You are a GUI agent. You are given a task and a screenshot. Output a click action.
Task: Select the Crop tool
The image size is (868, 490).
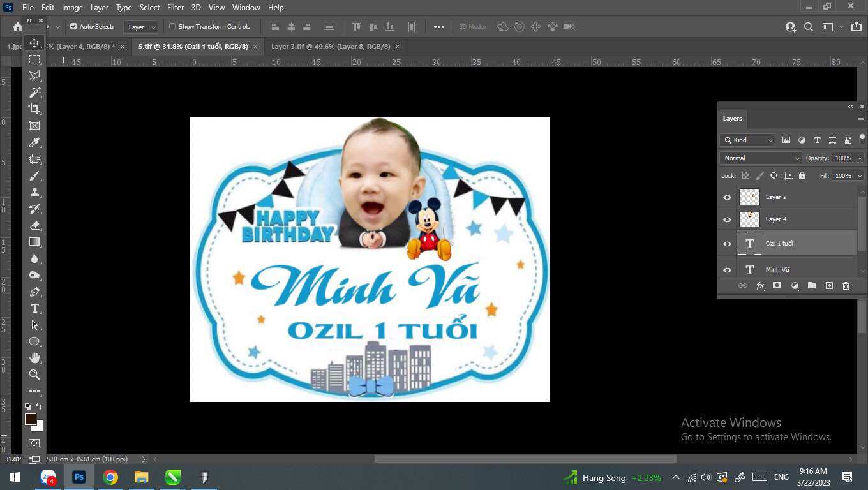click(34, 109)
